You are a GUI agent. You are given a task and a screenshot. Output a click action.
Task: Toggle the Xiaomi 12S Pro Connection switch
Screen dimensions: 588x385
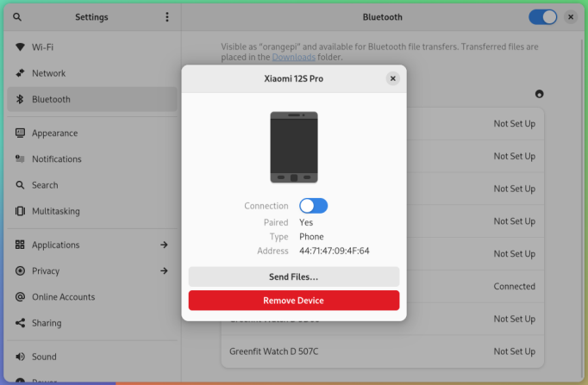pos(314,206)
